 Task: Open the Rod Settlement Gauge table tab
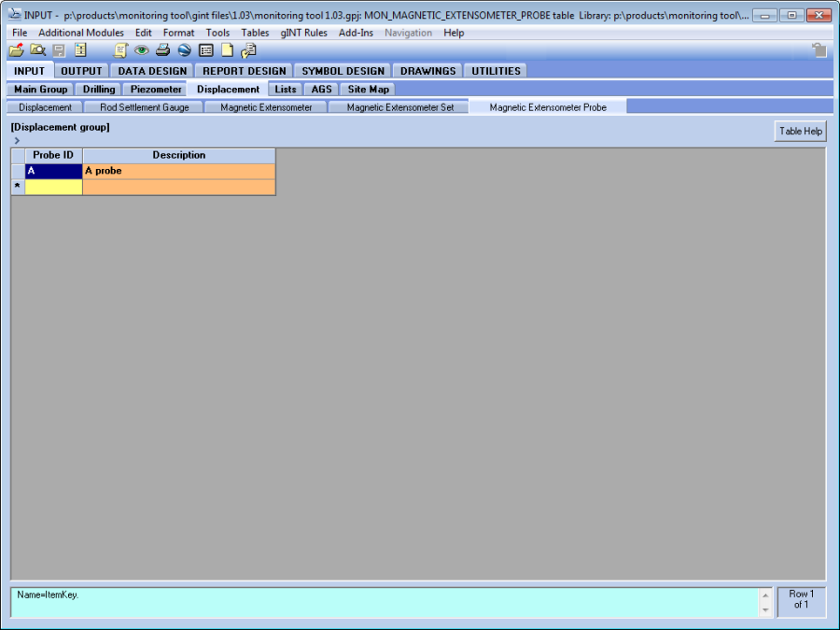click(144, 107)
